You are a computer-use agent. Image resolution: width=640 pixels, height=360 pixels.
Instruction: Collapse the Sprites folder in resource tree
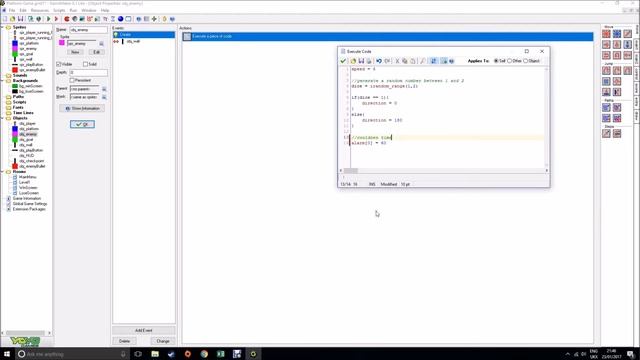click(2, 27)
